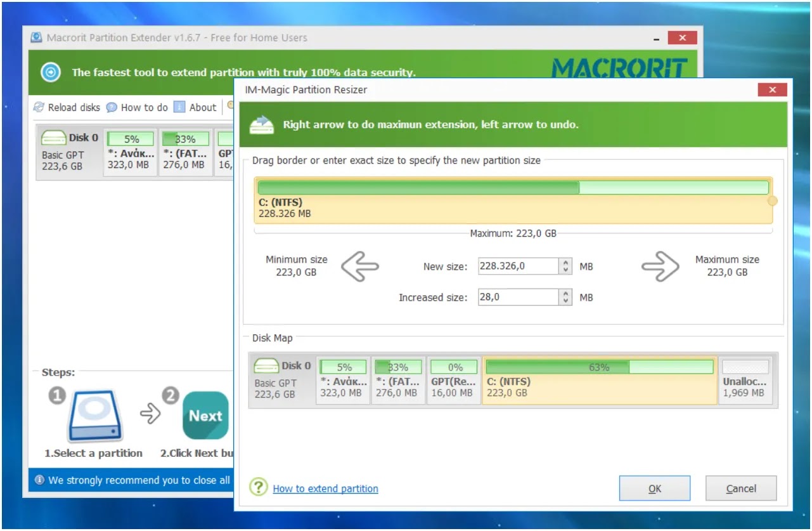Viewport: 812px width, 531px height.
Task: Close the Macrorit Partition Extender window
Action: (682, 38)
